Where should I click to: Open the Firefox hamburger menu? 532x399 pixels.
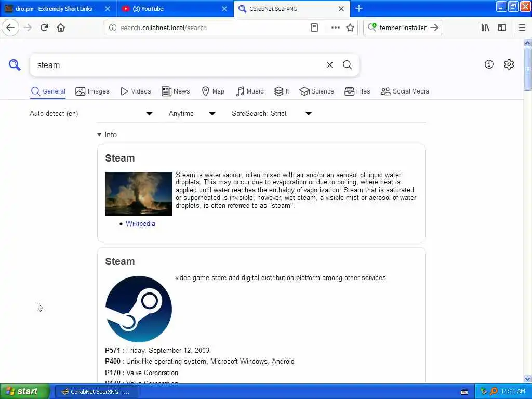522,28
